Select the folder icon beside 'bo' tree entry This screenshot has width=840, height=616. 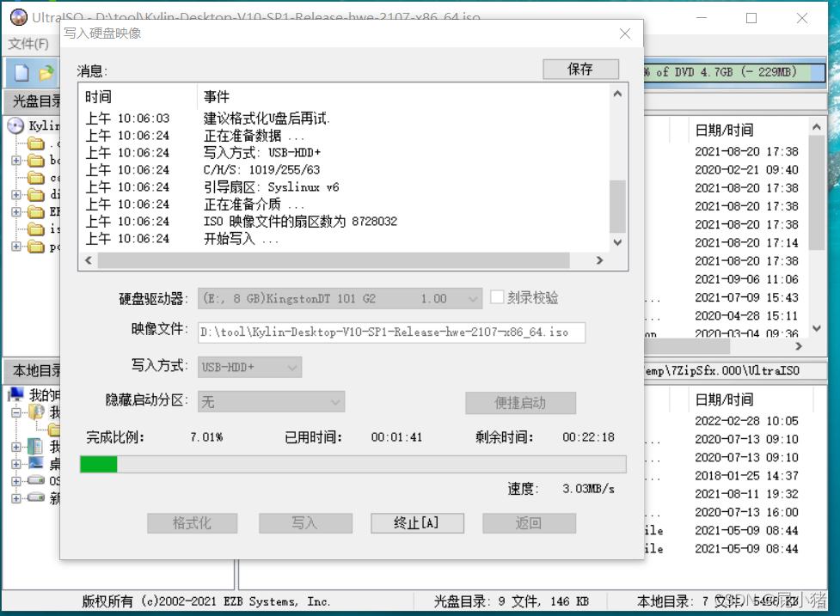[x=36, y=160]
